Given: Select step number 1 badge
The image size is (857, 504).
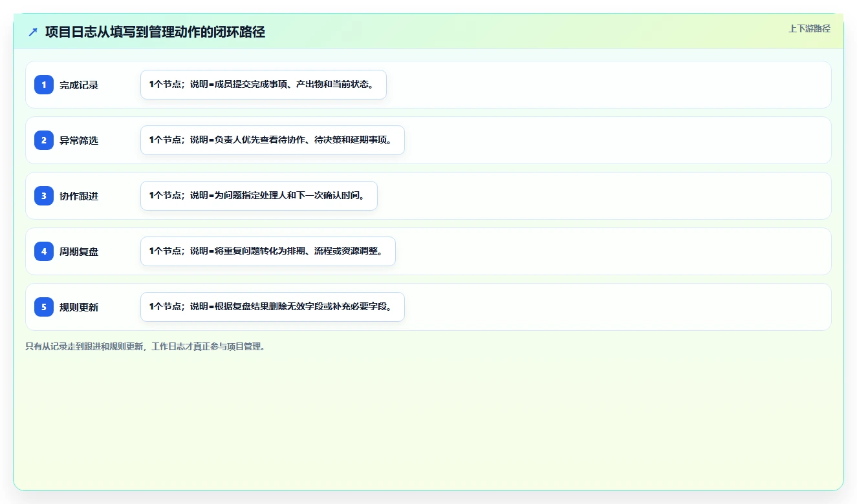Looking at the screenshot, I should (x=44, y=84).
